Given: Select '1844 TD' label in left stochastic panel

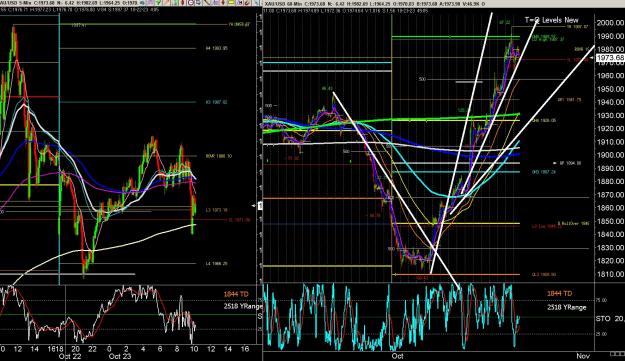Looking at the screenshot, I should 236,294.
